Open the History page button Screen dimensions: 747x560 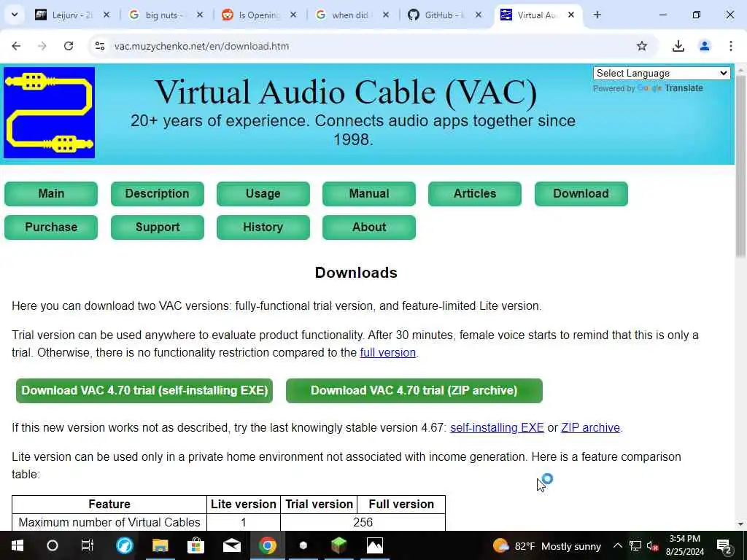coord(263,227)
